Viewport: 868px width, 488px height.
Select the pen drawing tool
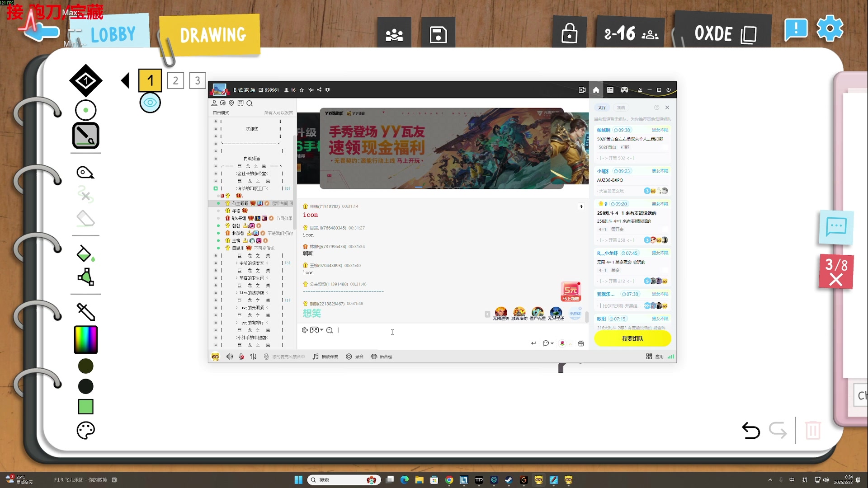pyautogui.click(x=85, y=136)
